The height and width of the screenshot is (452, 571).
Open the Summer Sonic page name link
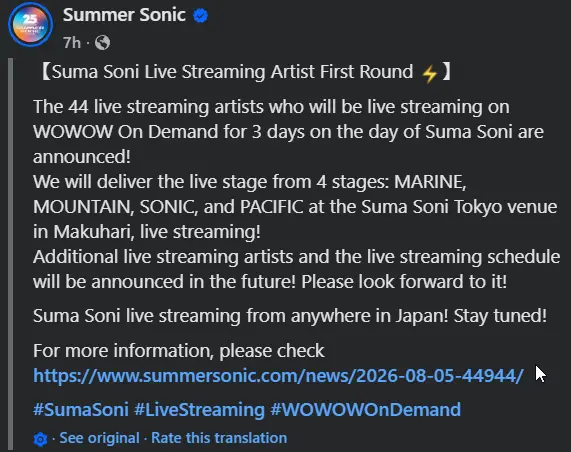coord(124,15)
